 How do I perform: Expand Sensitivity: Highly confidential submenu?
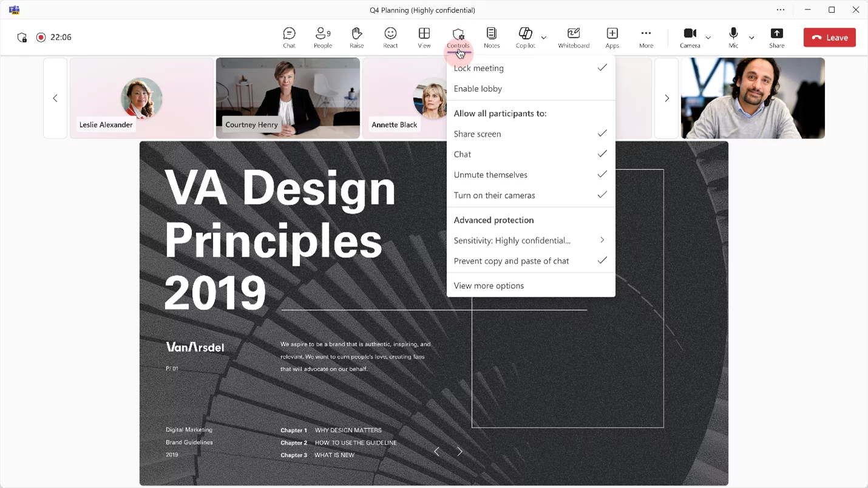tap(530, 240)
